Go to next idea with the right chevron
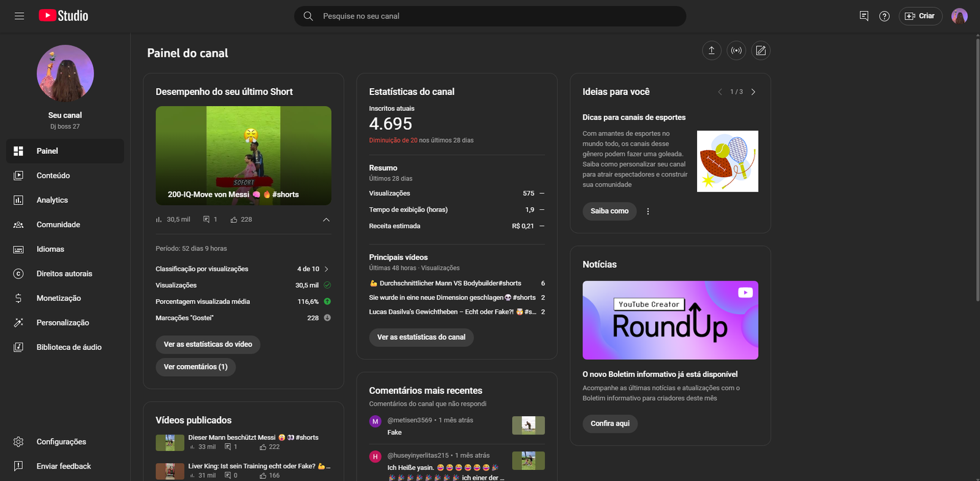This screenshot has width=980, height=481. 753,92
